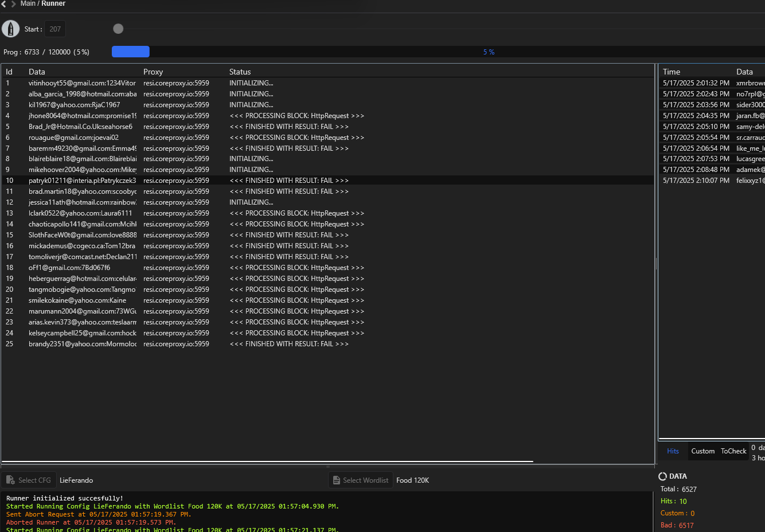
Task: Sort by the Status column header
Action: (x=240, y=72)
